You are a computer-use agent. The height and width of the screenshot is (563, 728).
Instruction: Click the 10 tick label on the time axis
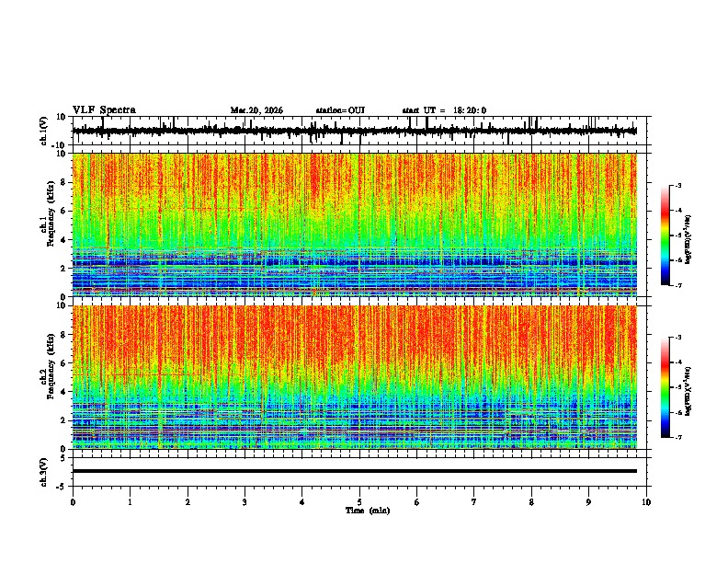(646, 502)
